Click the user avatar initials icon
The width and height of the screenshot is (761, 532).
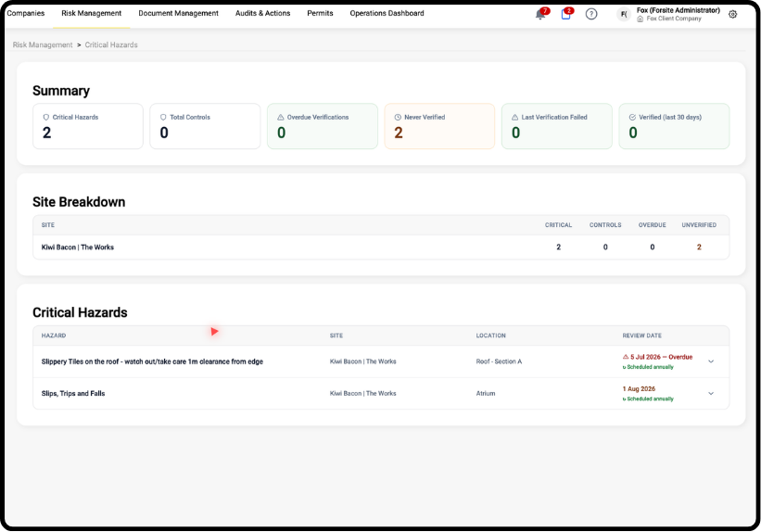click(624, 14)
